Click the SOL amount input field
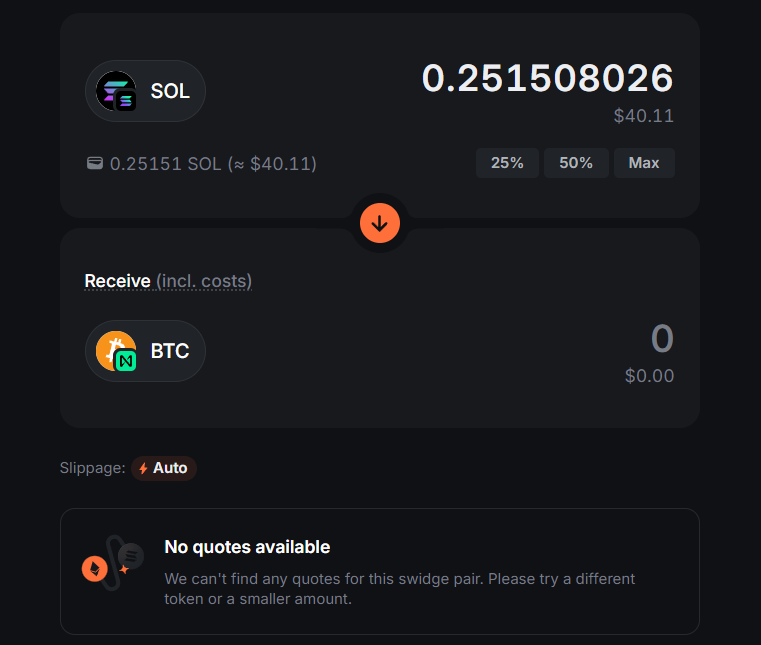 547,78
